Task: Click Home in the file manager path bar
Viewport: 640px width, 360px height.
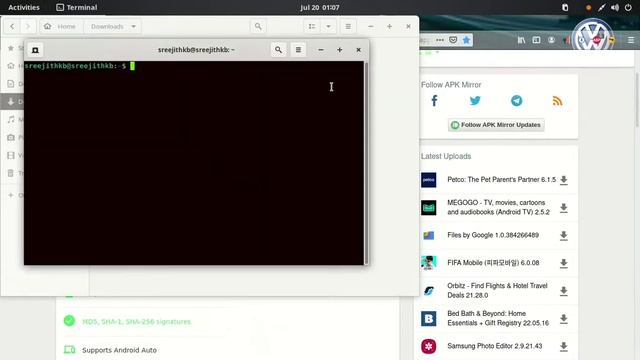Action: [60, 26]
